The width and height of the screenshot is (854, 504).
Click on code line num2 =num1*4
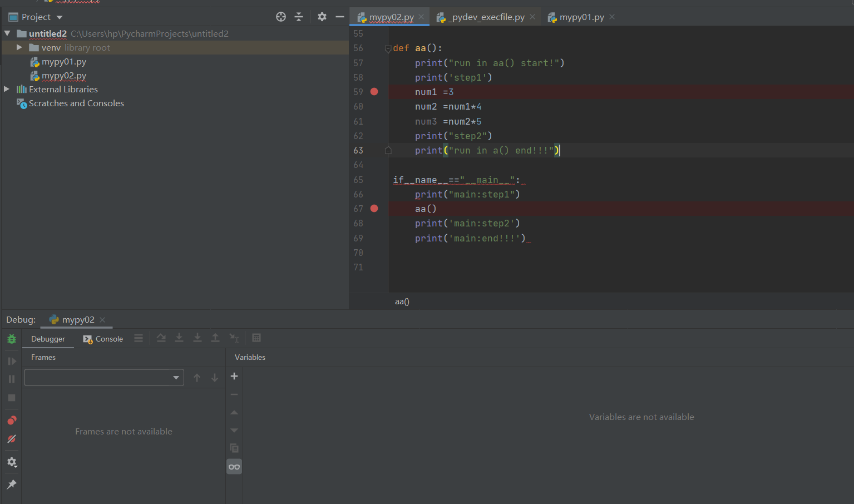448,107
